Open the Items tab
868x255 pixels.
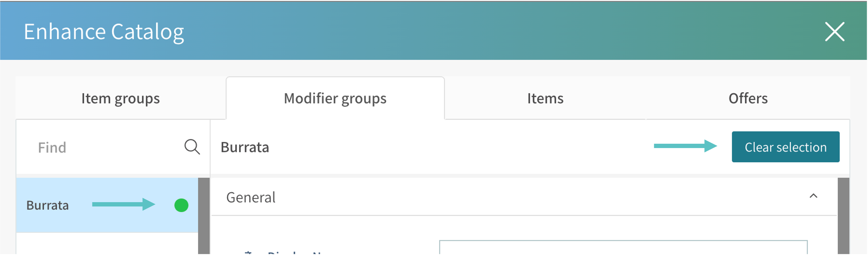click(545, 98)
